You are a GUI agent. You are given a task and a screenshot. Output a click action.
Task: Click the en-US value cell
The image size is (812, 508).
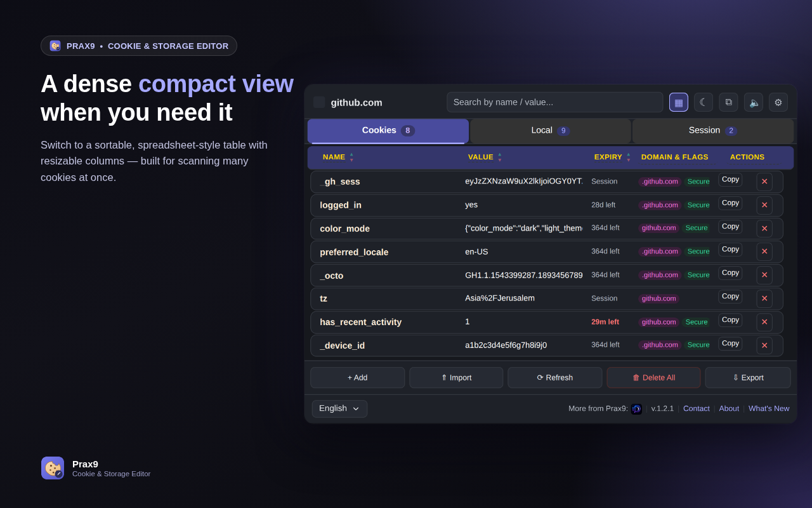(476, 251)
